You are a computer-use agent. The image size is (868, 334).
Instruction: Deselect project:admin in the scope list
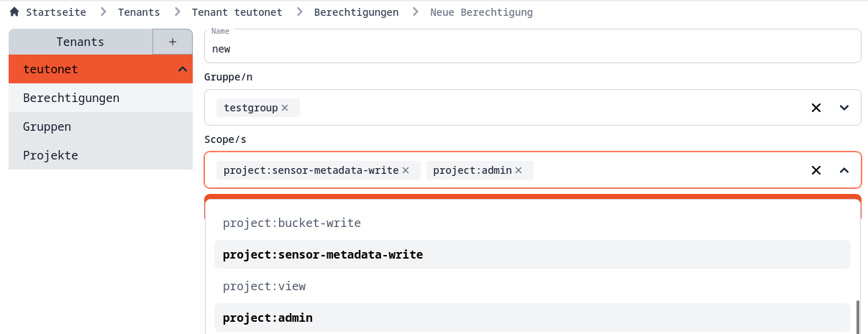[268, 317]
